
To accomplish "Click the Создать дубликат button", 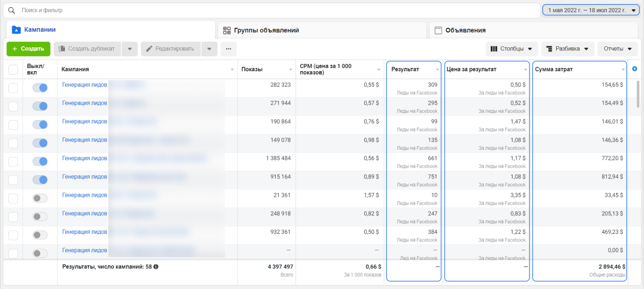I will click(x=87, y=49).
